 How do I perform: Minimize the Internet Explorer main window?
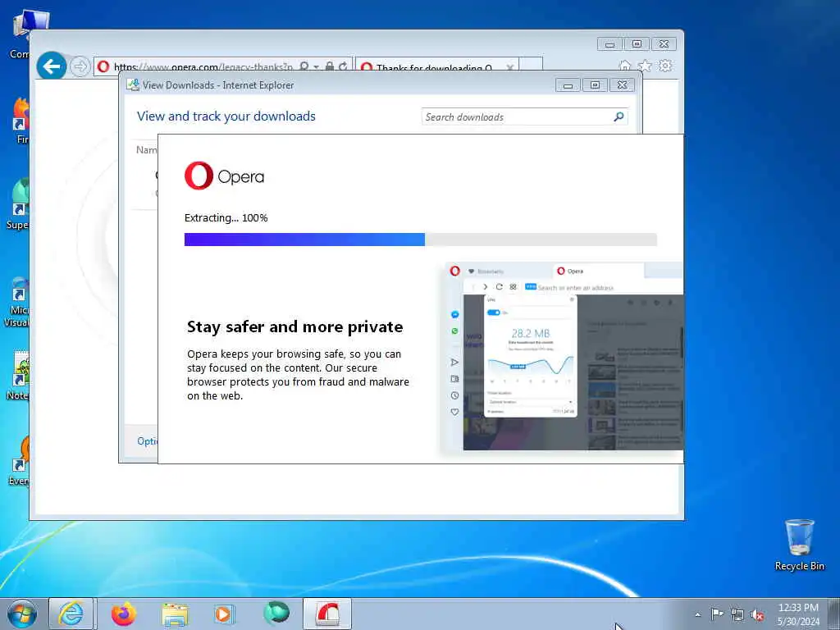point(609,44)
